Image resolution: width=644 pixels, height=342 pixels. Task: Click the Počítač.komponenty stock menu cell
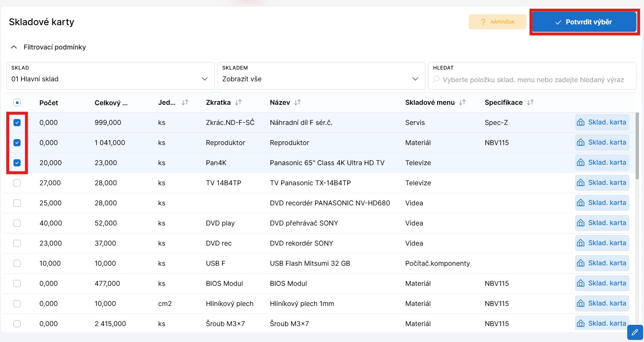coord(438,263)
